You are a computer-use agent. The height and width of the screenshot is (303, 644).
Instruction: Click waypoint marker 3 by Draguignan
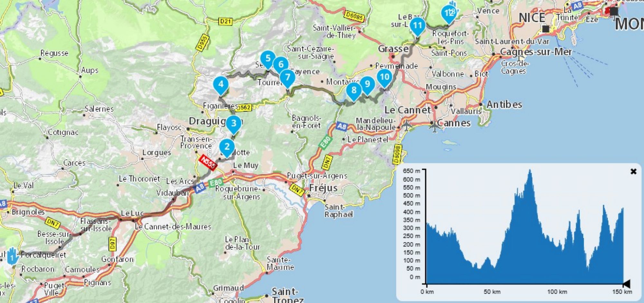pos(234,123)
